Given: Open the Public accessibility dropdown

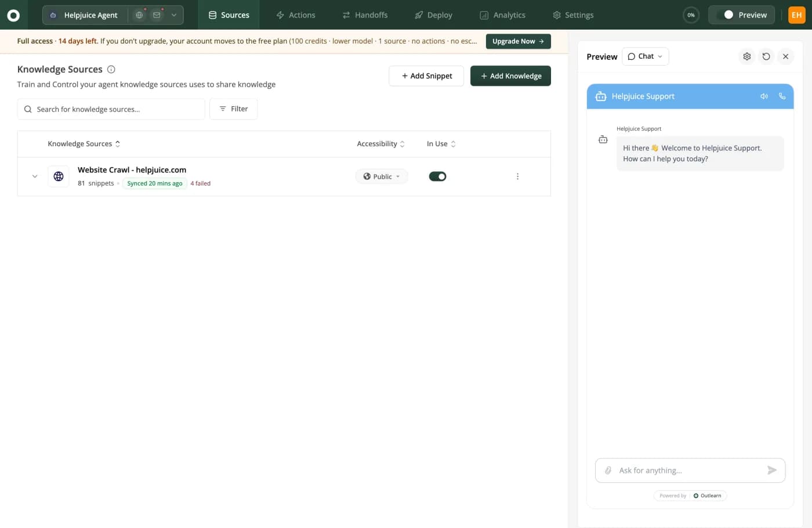Looking at the screenshot, I should pyautogui.click(x=382, y=176).
